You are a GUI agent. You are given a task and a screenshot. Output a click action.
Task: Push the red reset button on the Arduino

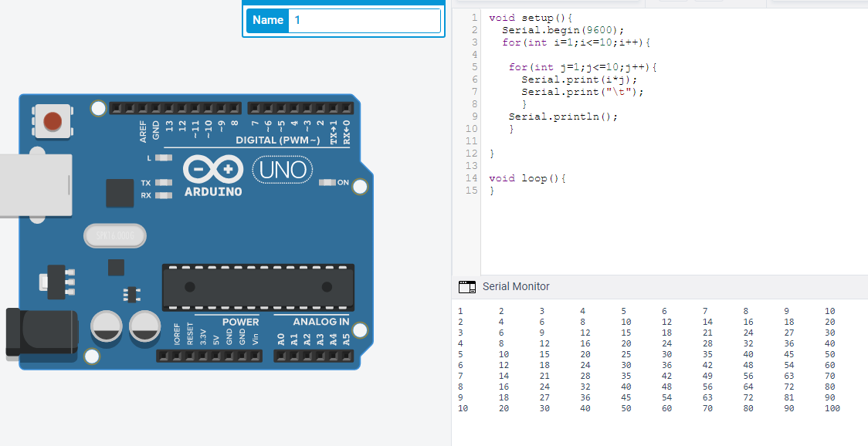click(53, 121)
